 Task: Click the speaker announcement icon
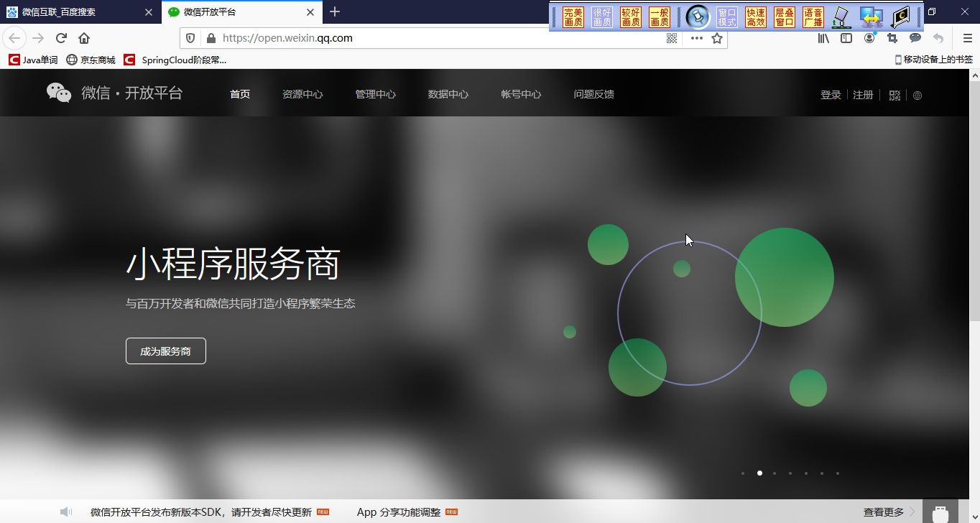(66, 512)
